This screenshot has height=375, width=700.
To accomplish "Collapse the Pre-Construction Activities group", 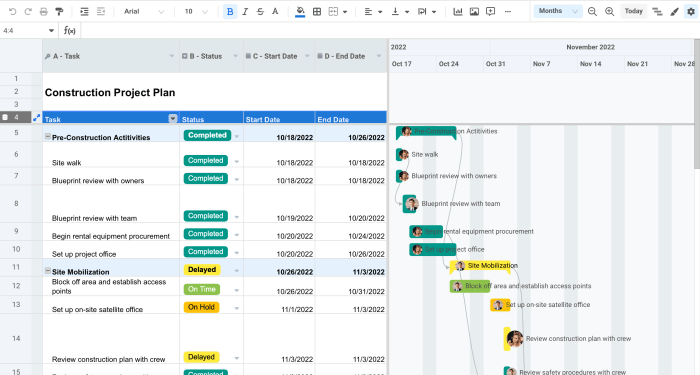I will (48, 137).
